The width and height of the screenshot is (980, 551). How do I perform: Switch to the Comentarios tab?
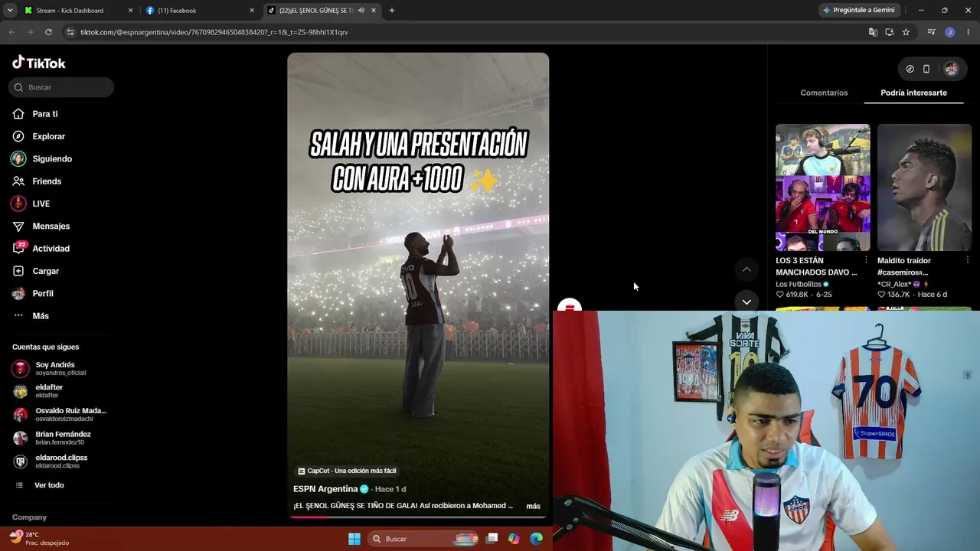coord(824,93)
